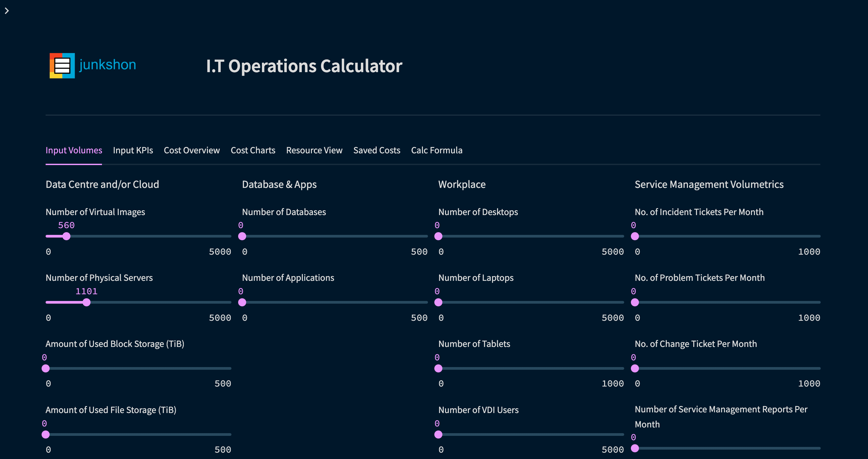Click the Input Volumes tab
Screen dimensions: 868x459
pyautogui.click(x=73, y=150)
